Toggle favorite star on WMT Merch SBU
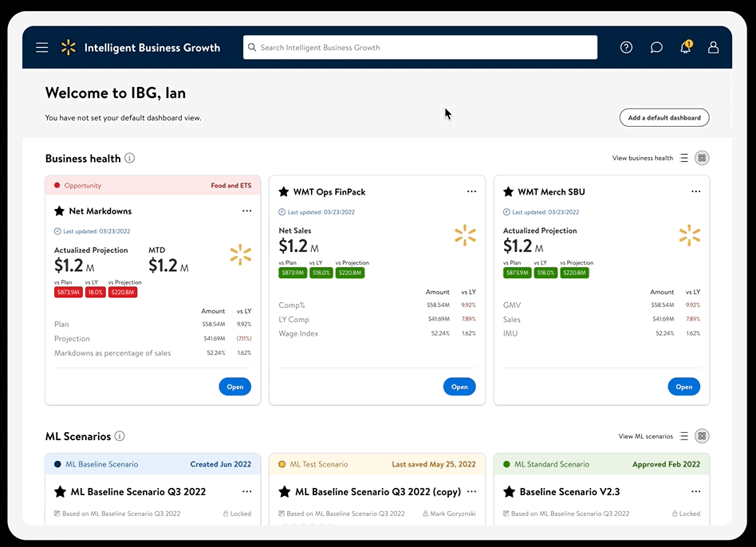The image size is (756, 547). 508,192
